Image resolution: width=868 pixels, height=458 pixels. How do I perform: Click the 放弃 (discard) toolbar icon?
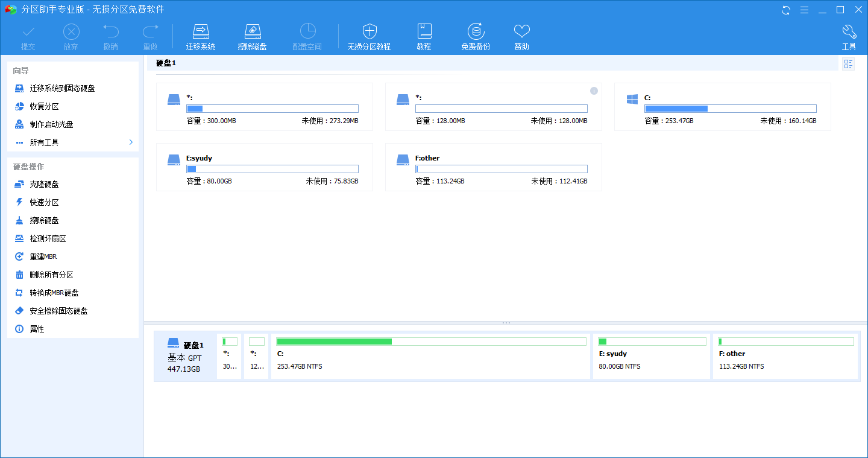tap(71, 32)
